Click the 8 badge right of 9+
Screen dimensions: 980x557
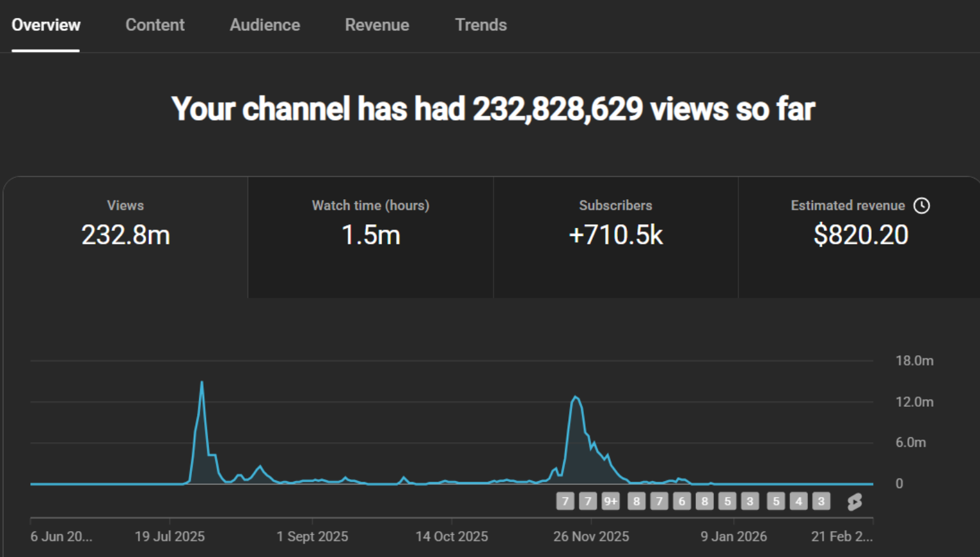637,502
